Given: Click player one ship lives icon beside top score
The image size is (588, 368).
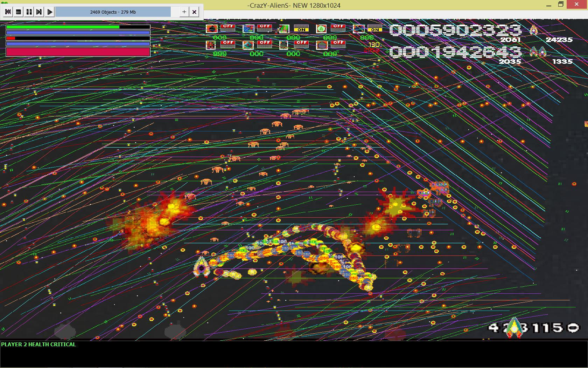Looking at the screenshot, I should (533, 30).
